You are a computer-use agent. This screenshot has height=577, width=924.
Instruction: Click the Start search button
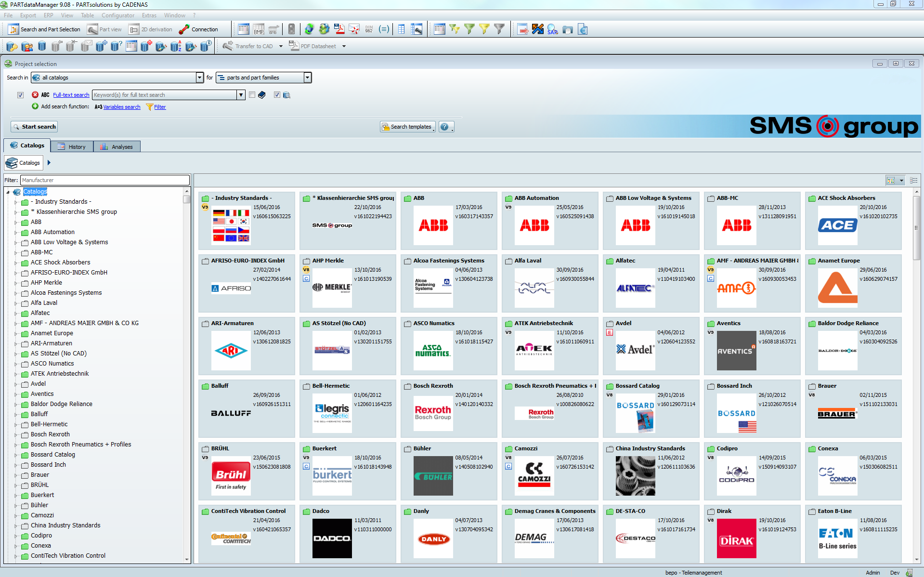34,127
